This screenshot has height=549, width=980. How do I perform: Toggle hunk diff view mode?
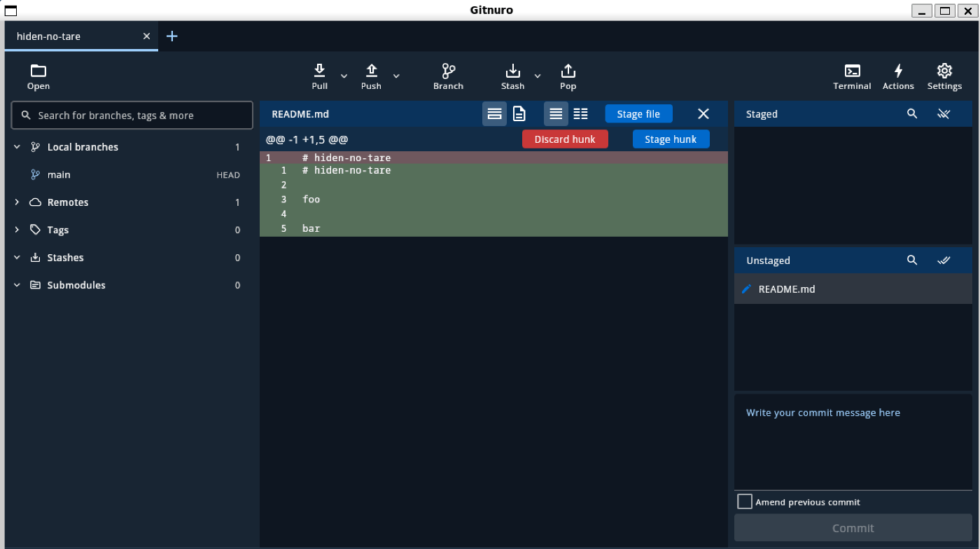pyautogui.click(x=494, y=113)
